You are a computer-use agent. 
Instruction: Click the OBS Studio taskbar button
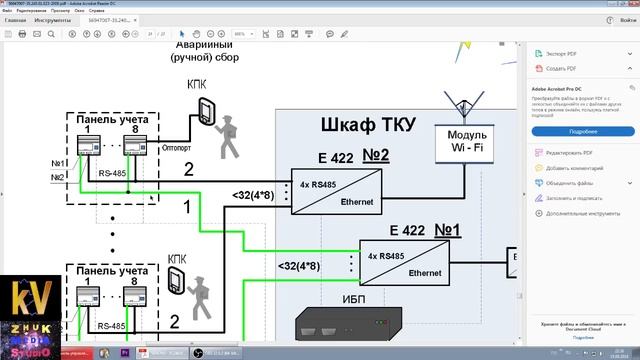[x=216, y=353]
